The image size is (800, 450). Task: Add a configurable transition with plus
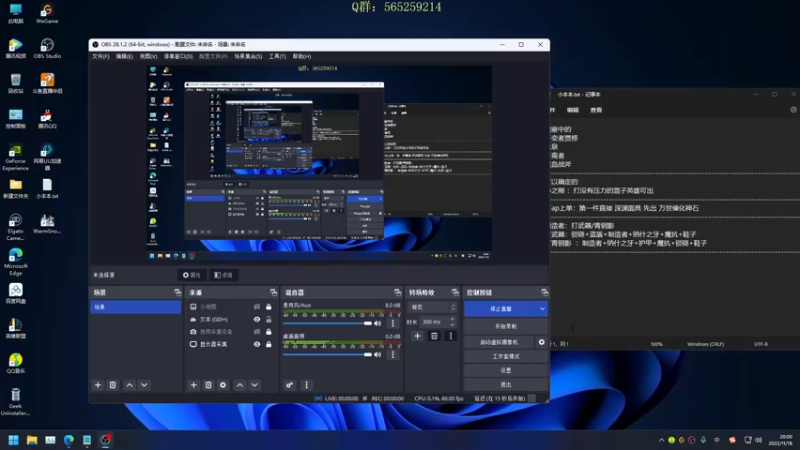417,336
